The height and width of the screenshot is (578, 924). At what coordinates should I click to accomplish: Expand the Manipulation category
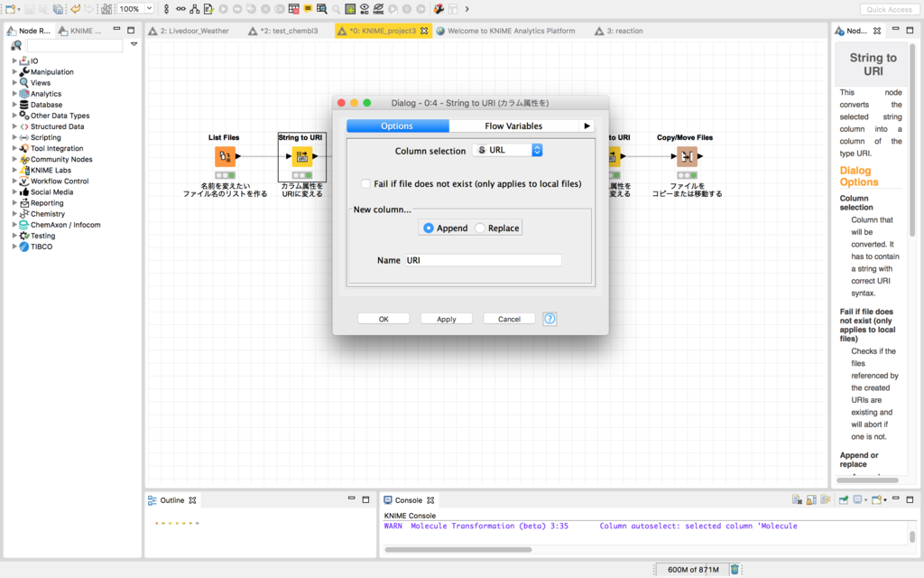tap(14, 71)
